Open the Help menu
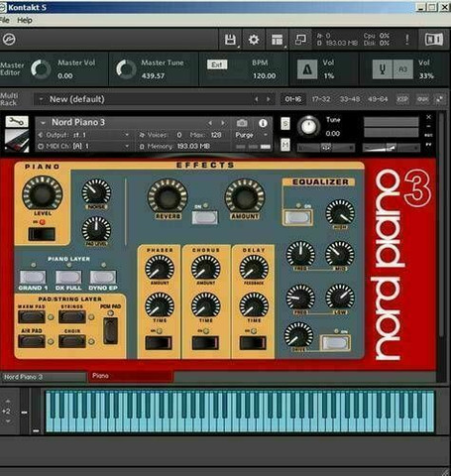 point(25,20)
